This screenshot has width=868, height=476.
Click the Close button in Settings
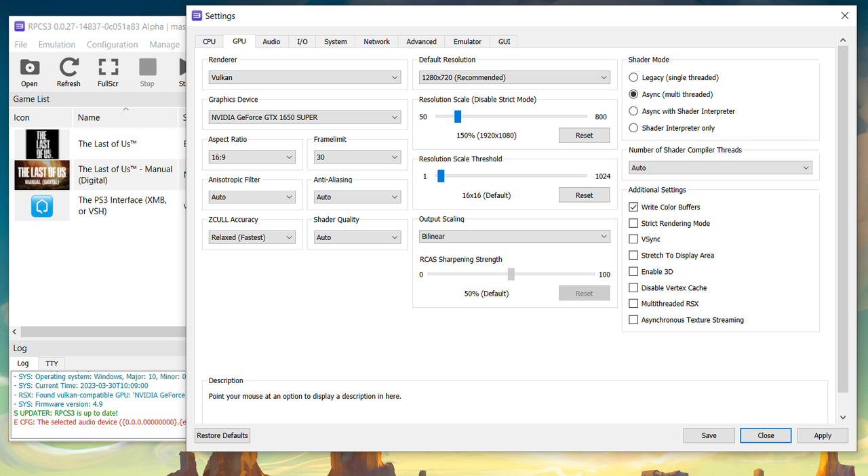[x=766, y=436]
